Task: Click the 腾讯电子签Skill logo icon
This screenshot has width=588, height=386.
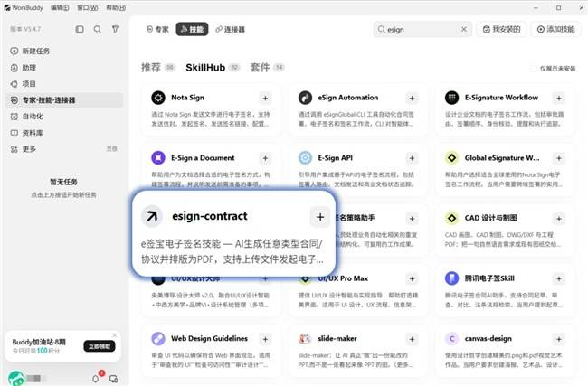Action: click(452, 278)
